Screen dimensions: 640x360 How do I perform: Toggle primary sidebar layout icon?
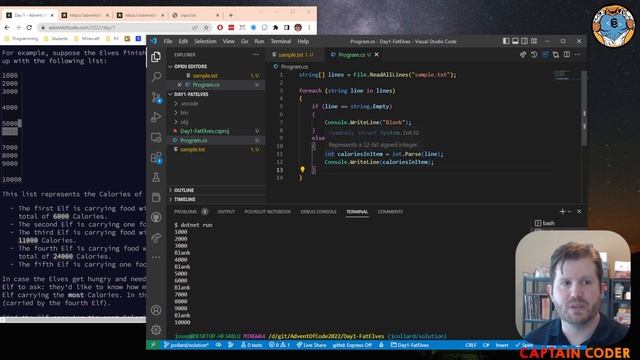click(506, 41)
